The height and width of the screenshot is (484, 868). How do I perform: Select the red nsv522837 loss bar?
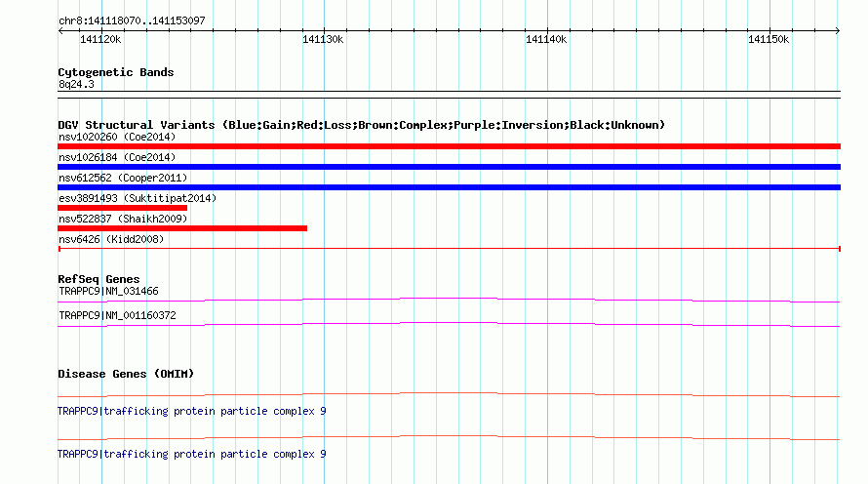point(182,228)
